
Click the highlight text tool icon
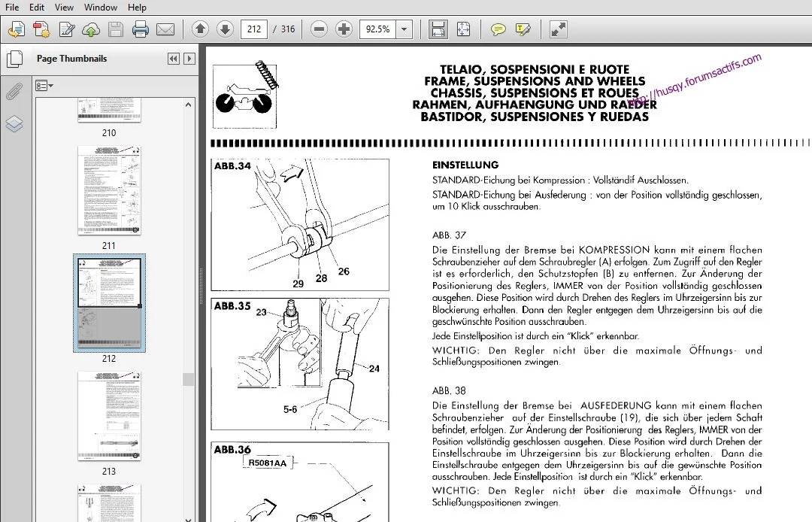coord(523,29)
